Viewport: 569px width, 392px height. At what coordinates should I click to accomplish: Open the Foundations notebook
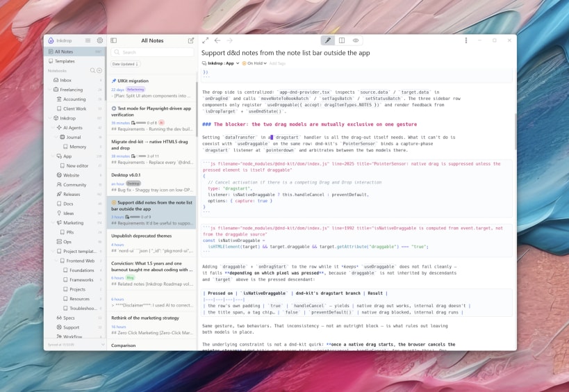(x=75, y=270)
